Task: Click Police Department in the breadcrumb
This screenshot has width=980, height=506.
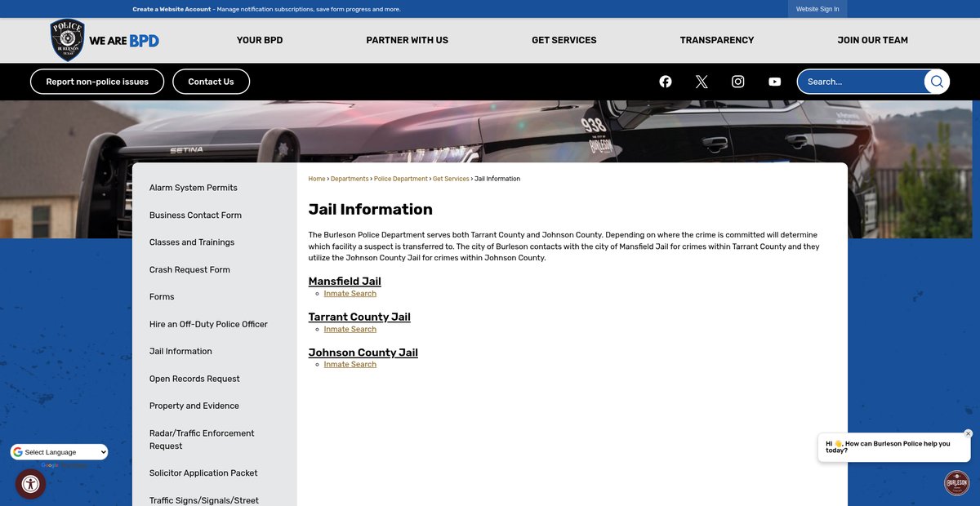Action: pos(401,179)
